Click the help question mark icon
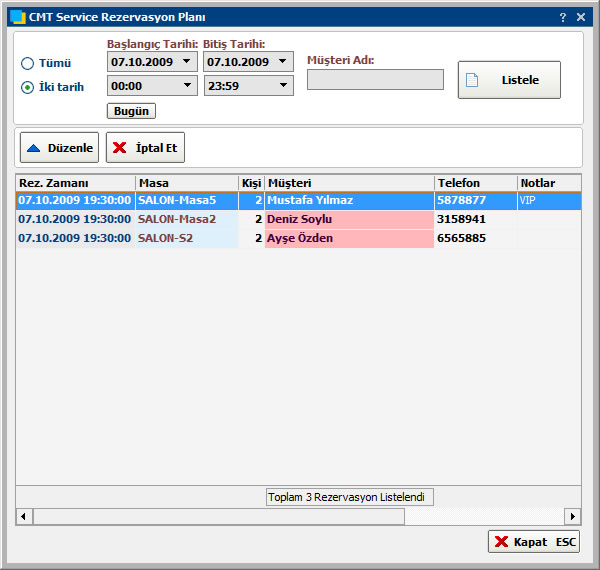Image resolution: width=600 pixels, height=570 pixels. click(x=562, y=17)
